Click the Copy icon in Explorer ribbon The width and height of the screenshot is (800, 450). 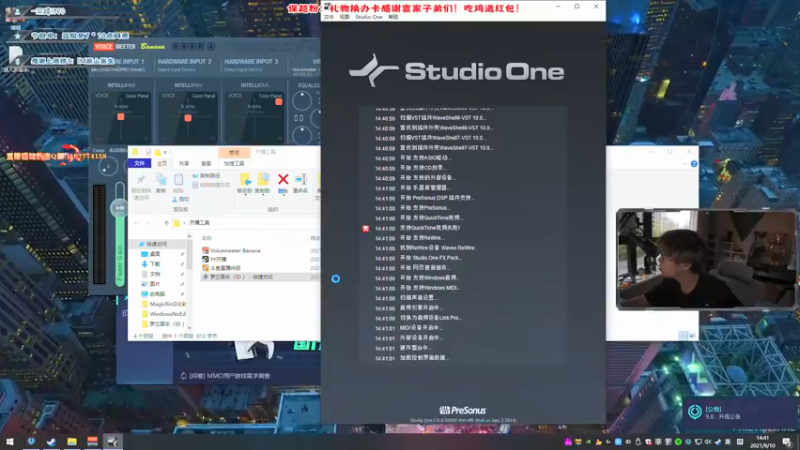161,180
